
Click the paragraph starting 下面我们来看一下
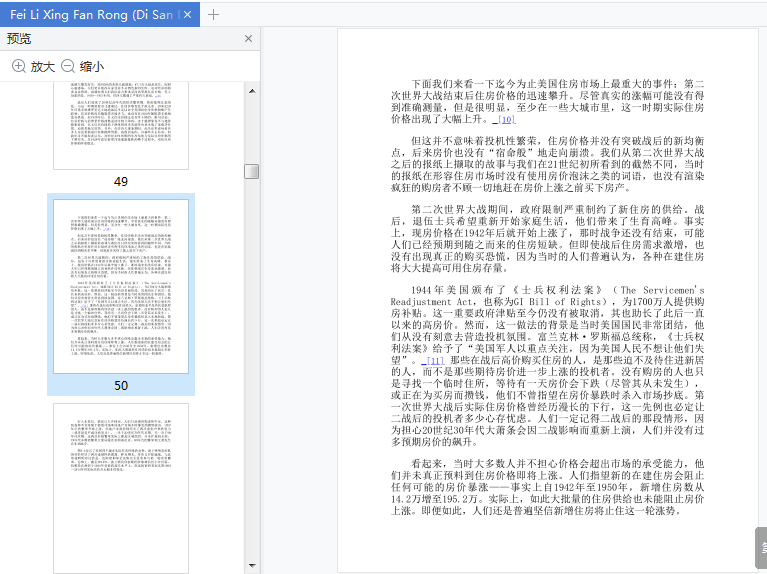[x=547, y=102]
